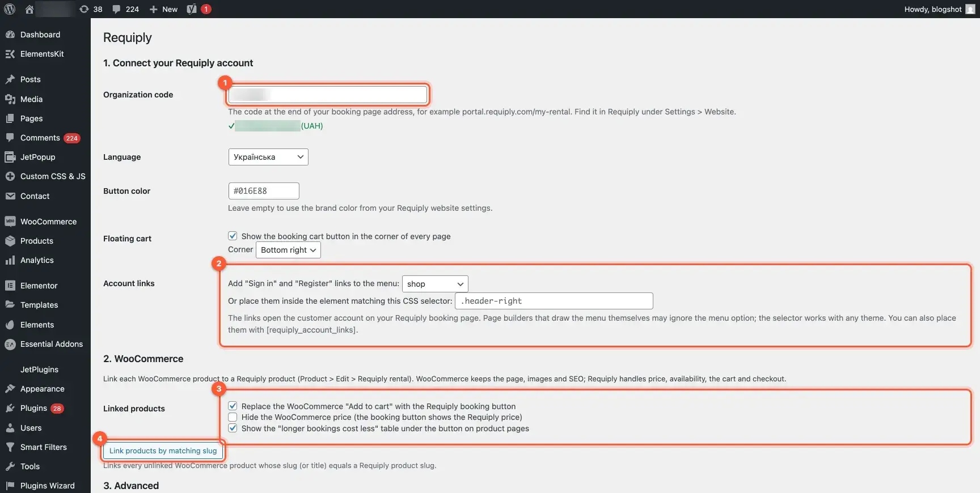
Task: Click the WordPress logo icon
Action: [x=10, y=9]
